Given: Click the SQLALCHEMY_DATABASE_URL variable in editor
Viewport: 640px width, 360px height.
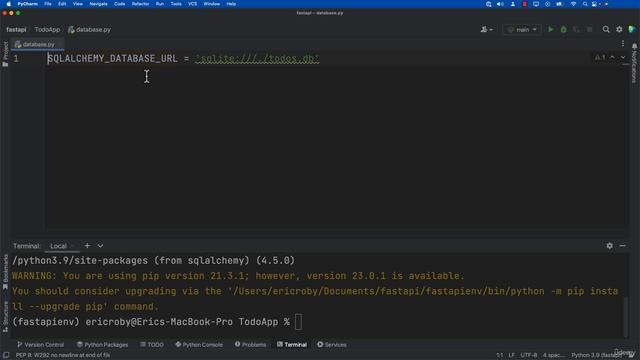Looking at the screenshot, I should point(113,58).
